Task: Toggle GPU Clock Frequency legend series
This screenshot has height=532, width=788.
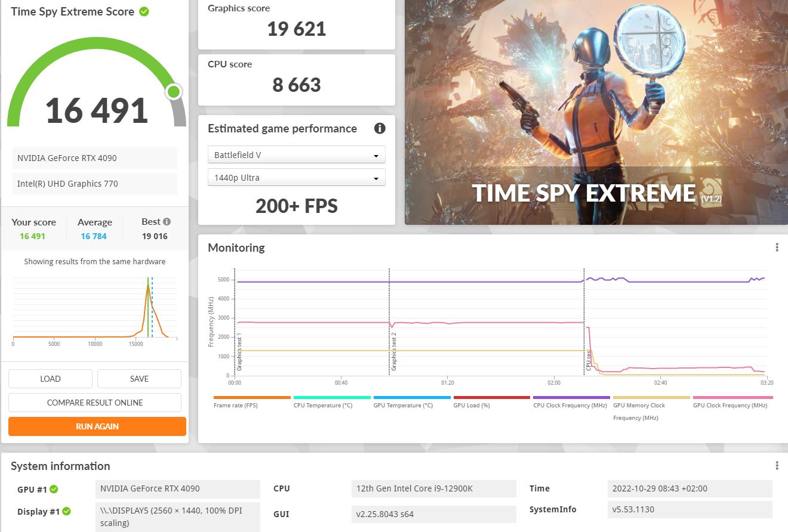Action: point(733,402)
